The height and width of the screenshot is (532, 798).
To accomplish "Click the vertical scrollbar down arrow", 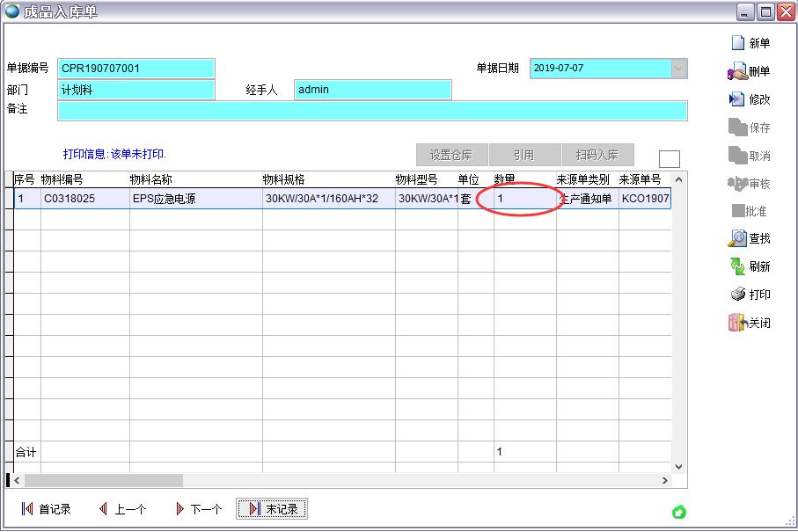I will (678, 466).
